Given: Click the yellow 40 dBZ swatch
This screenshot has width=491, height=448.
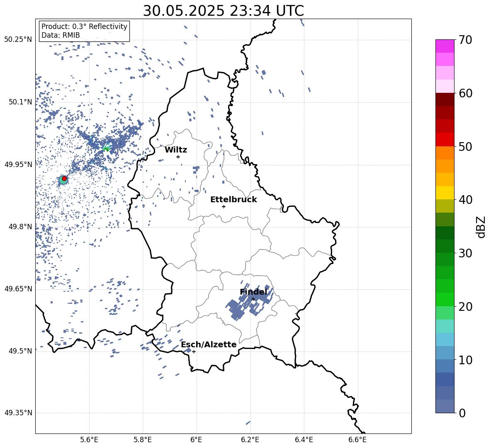Looking at the screenshot, I should [x=445, y=193].
